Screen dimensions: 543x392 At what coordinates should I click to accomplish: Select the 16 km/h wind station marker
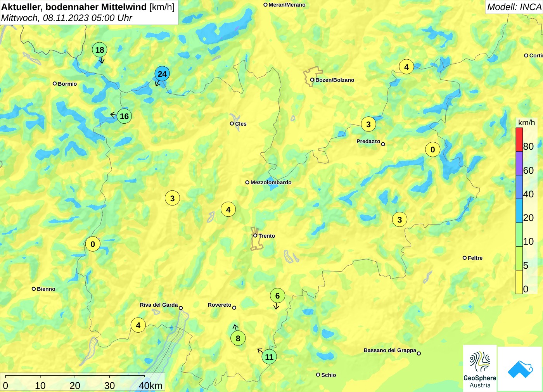pyautogui.click(x=124, y=116)
